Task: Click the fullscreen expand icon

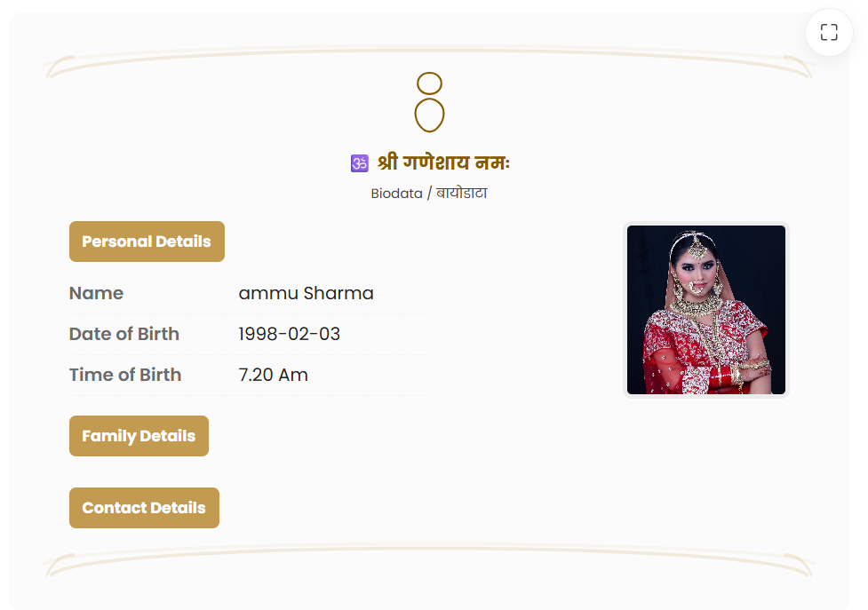Action: [828, 31]
